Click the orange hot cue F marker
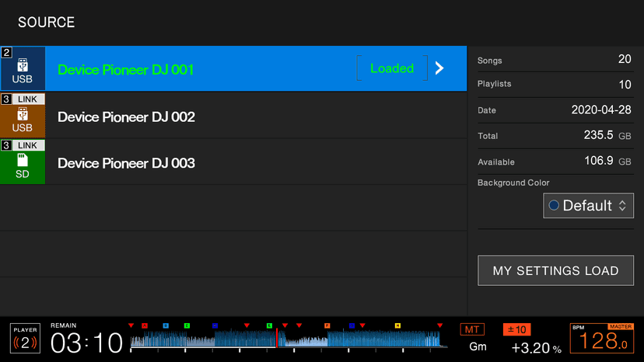 [x=327, y=325]
